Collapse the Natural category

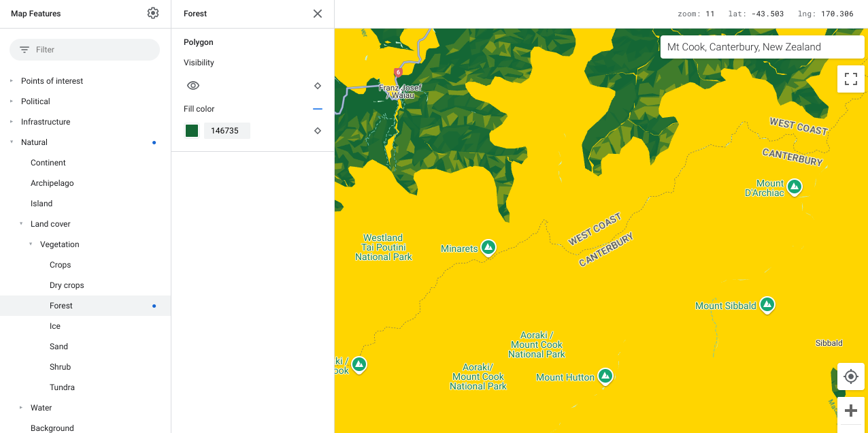click(11, 142)
